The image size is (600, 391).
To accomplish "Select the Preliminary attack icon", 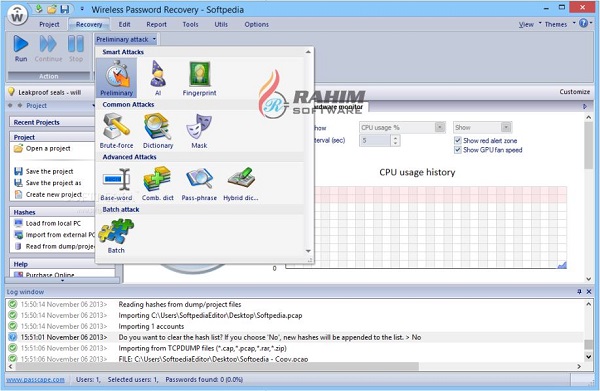I will click(117, 78).
